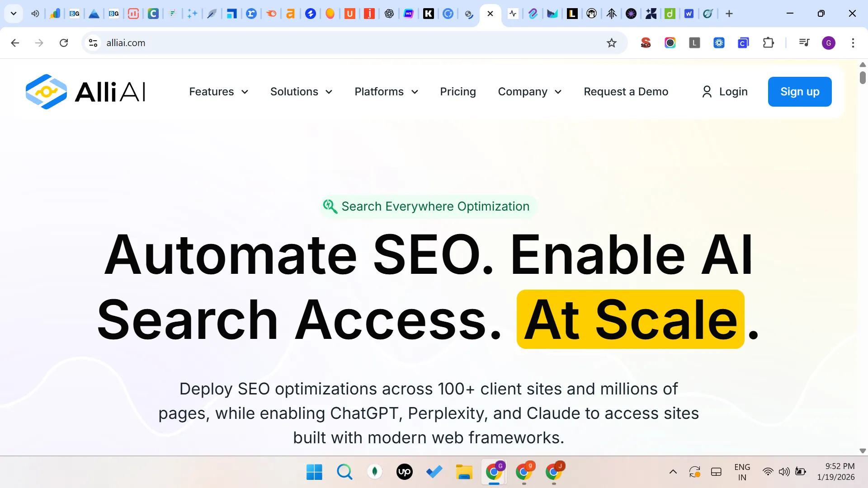Click the Sign up button
Image resolution: width=868 pixels, height=488 pixels.
(799, 92)
